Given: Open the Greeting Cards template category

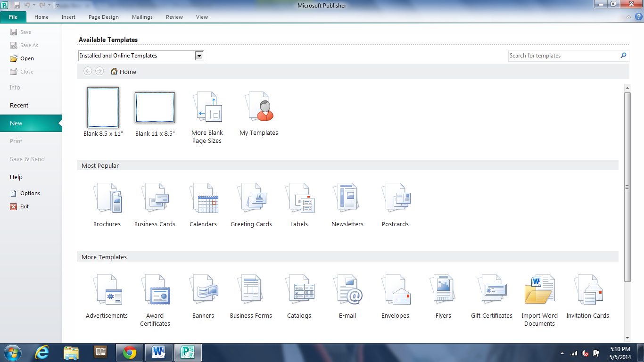Looking at the screenshot, I should tap(251, 205).
